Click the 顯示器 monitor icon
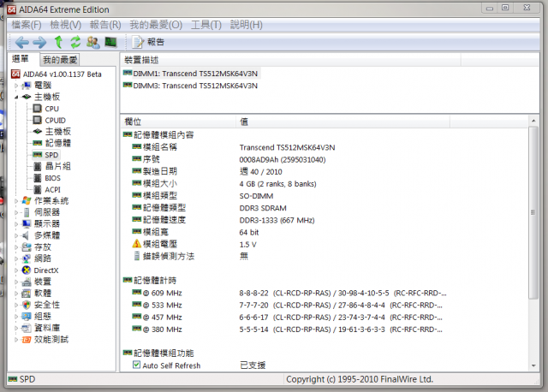 27,224
